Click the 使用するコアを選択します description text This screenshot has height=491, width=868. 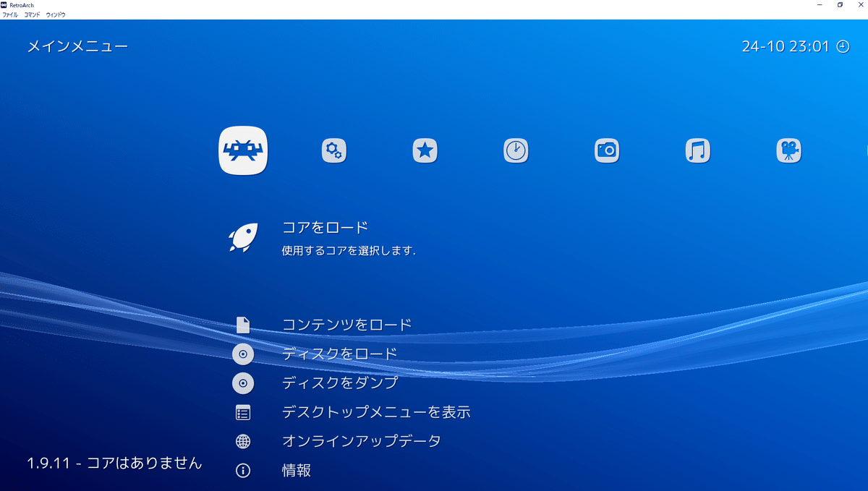tap(349, 252)
